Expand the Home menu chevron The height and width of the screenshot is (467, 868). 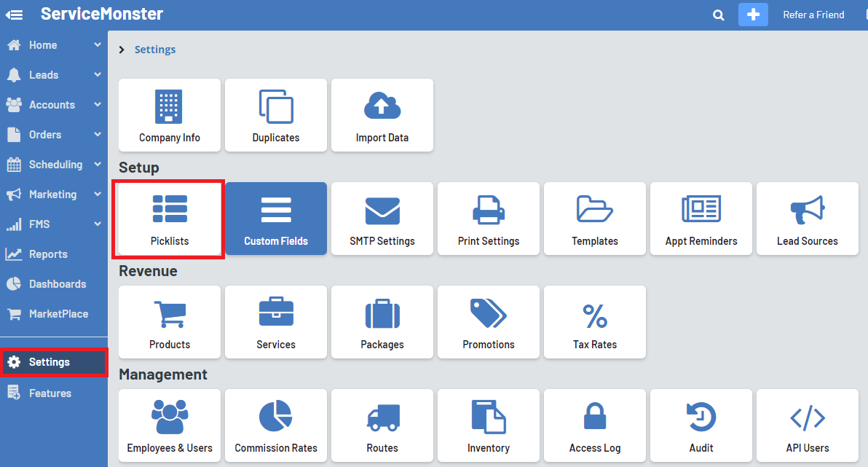[x=98, y=45]
